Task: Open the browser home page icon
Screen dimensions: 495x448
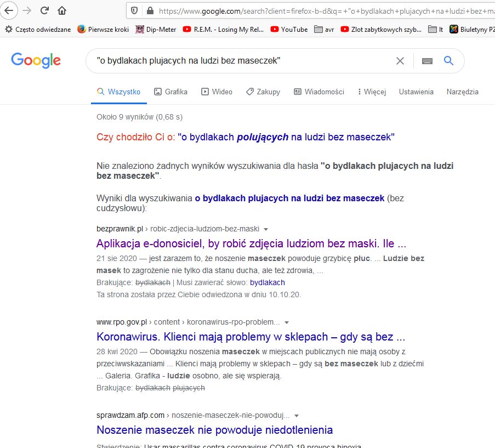Action: (62, 11)
